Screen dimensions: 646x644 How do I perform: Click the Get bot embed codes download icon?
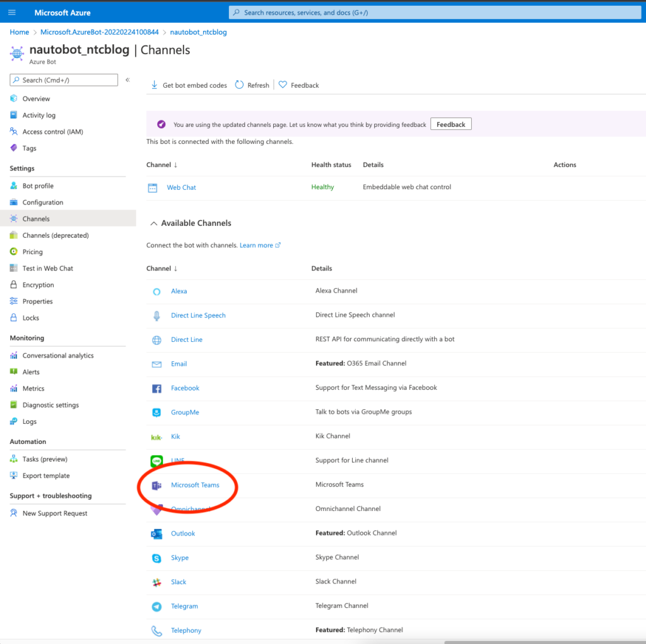(155, 85)
